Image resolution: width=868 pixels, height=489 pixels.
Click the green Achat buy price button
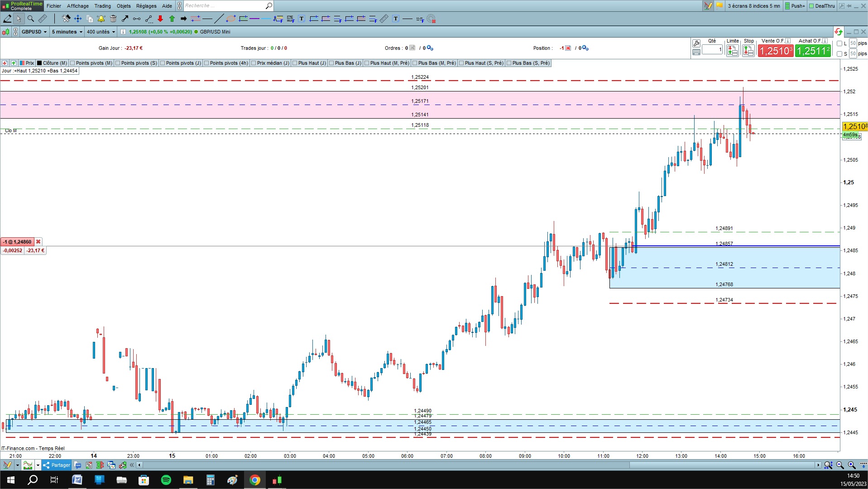[x=813, y=51]
